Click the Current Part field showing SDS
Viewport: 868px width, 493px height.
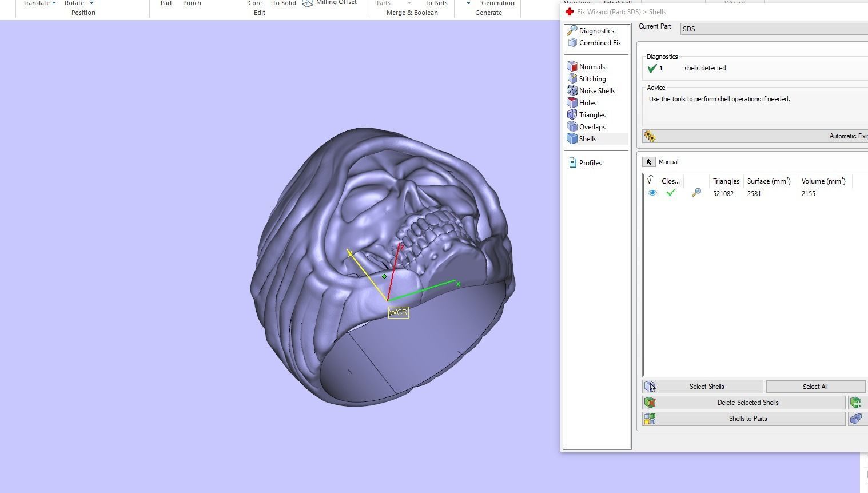coord(774,29)
